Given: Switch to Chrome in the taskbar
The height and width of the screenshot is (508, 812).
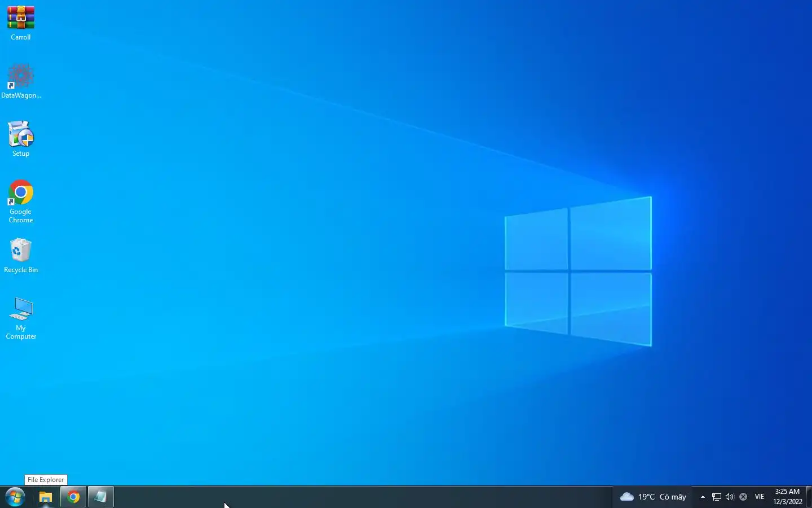Looking at the screenshot, I should click(73, 497).
